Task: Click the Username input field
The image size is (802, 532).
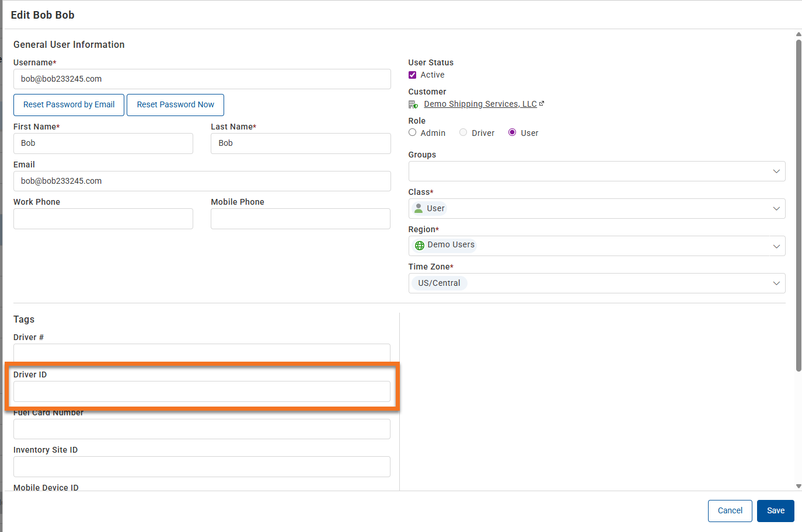Action: (202, 79)
